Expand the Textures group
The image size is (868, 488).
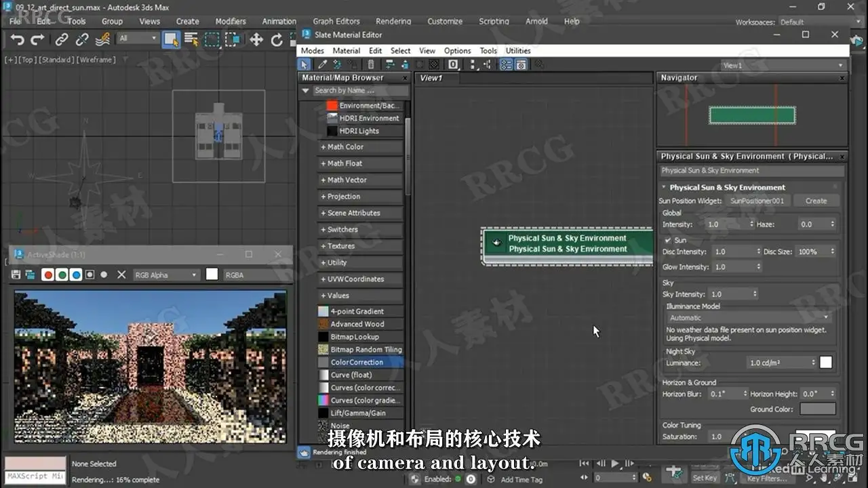point(360,246)
